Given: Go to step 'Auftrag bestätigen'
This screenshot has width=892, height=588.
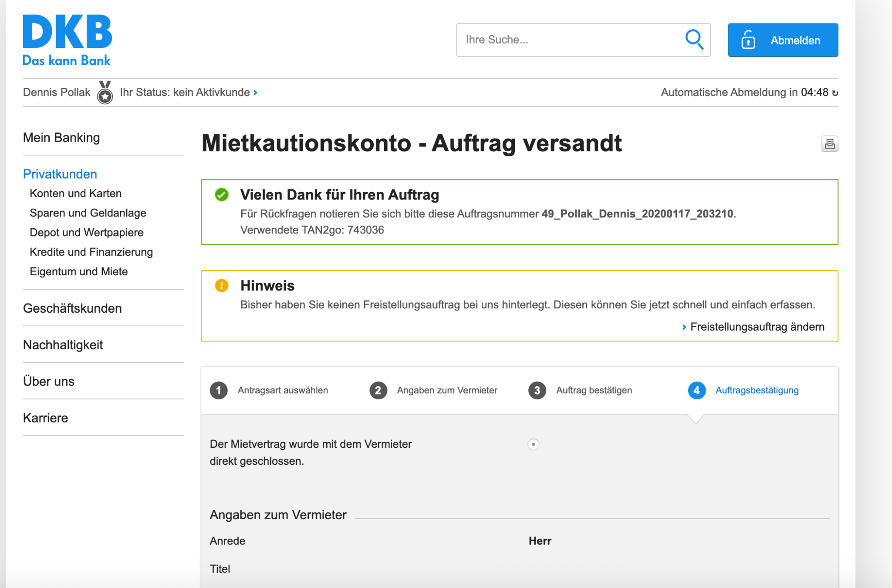Looking at the screenshot, I should click(593, 390).
